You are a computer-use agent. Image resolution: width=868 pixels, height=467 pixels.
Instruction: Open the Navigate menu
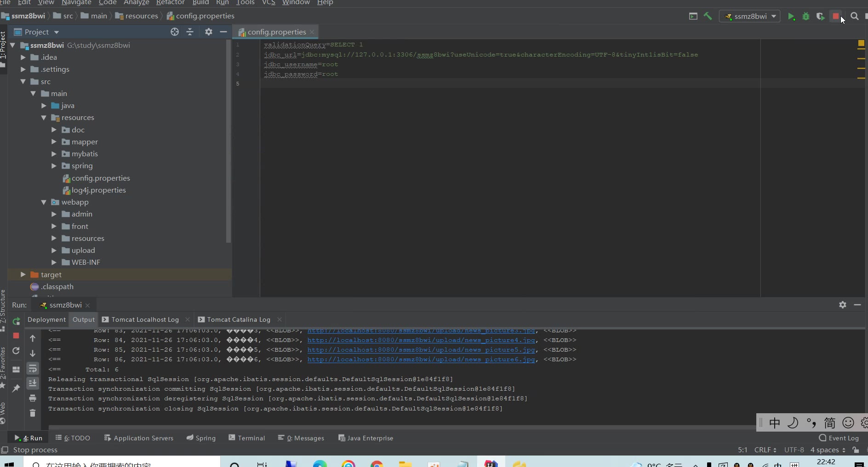[x=76, y=3]
